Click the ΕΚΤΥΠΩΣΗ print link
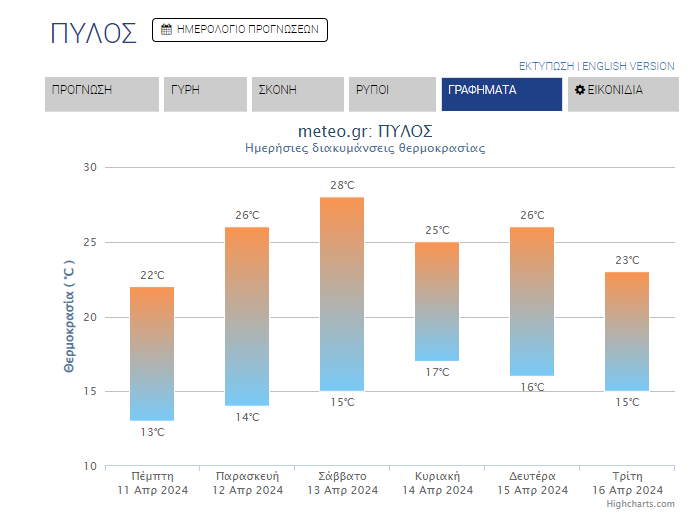 click(x=546, y=66)
